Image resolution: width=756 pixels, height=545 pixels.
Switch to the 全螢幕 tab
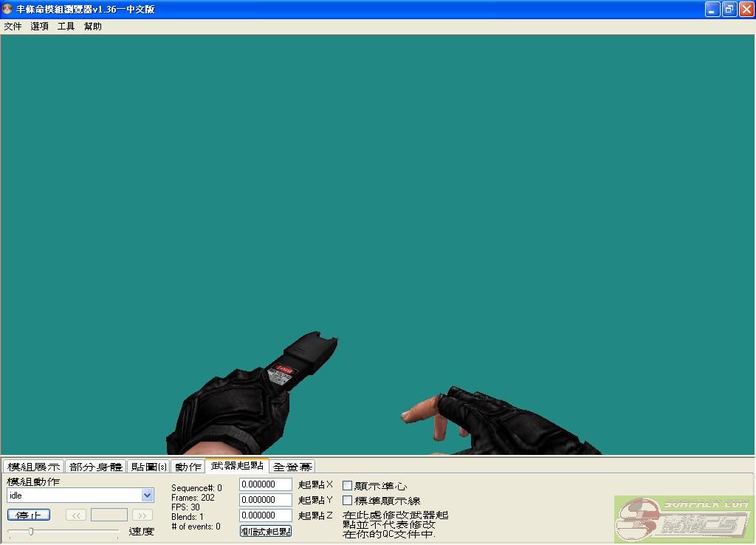tap(292, 467)
